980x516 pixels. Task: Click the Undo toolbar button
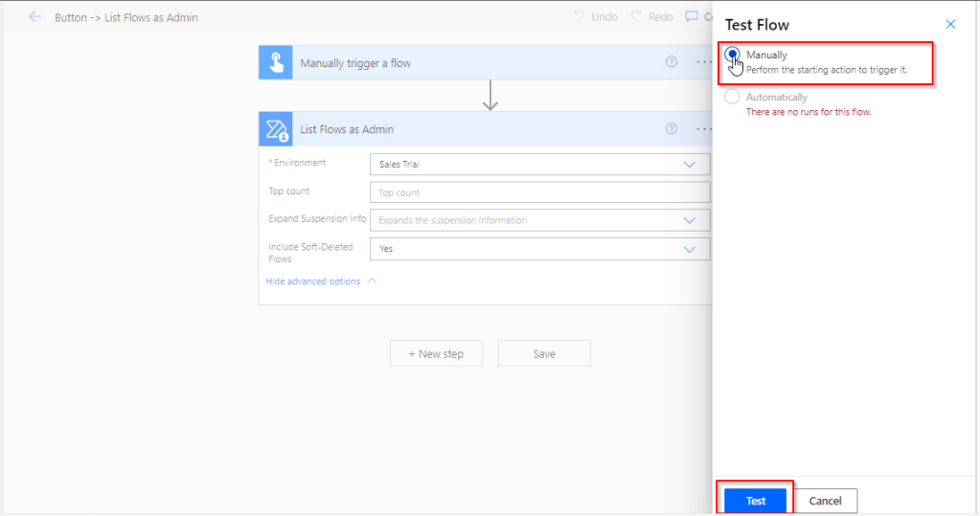(x=595, y=17)
